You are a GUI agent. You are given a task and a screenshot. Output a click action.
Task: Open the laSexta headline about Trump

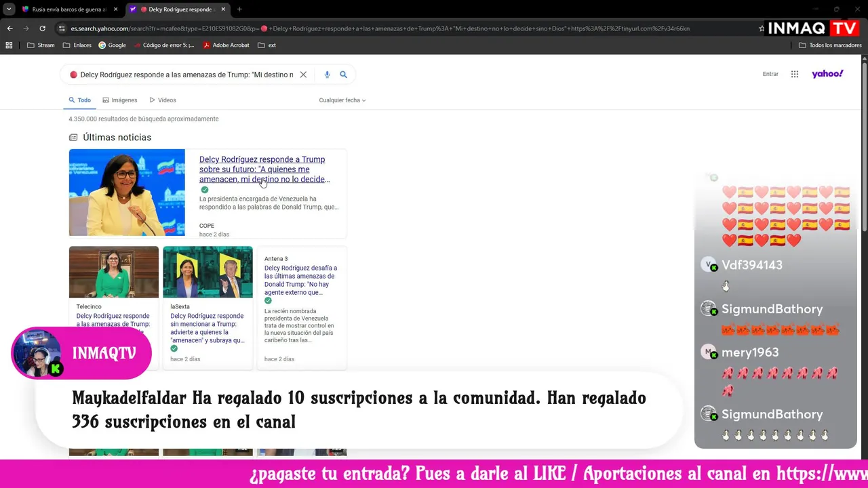point(208,328)
